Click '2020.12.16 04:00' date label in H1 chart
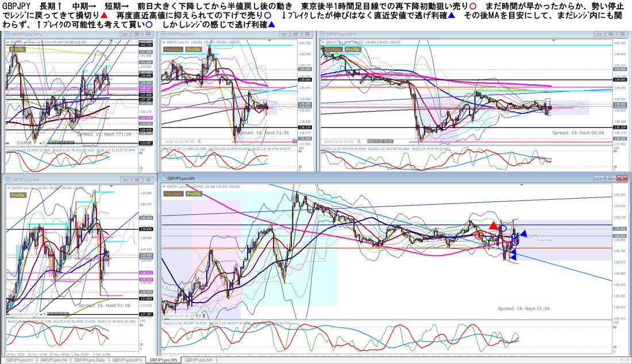 [180, 142]
